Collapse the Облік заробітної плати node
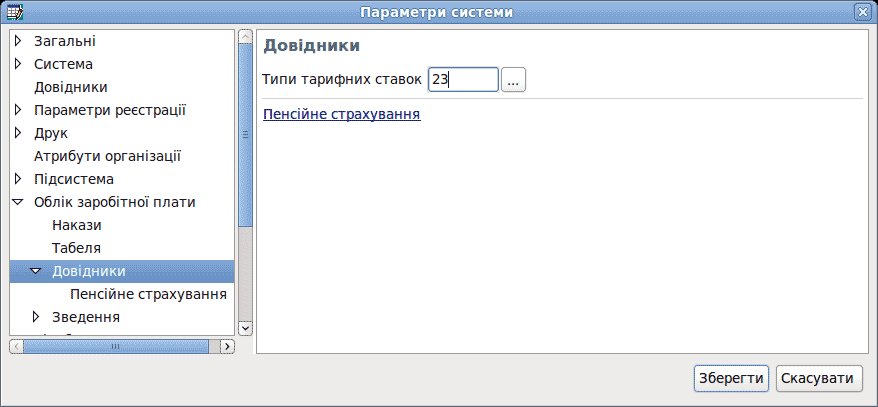This screenshot has width=878, height=407. point(18,202)
